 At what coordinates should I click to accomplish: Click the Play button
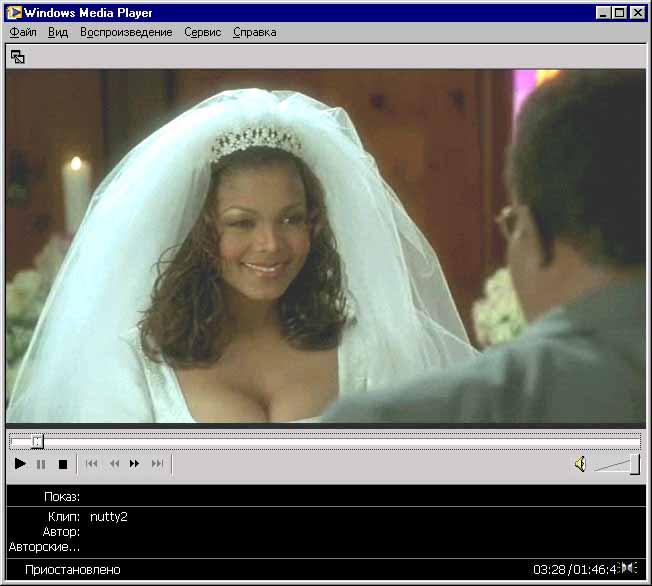(x=20, y=463)
